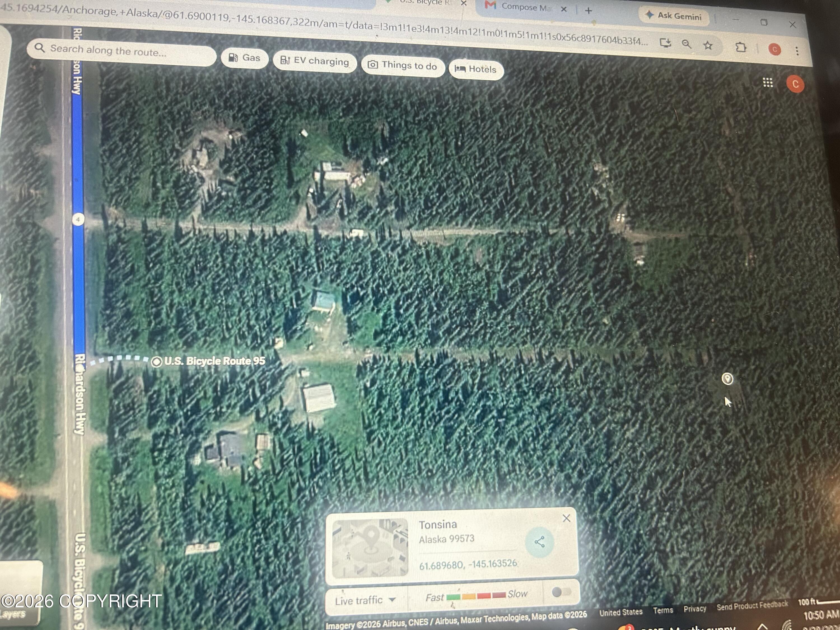Viewport: 840px width, 630px height.
Task: Click the install app icon in address bar
Action: [x=665, y=43]
